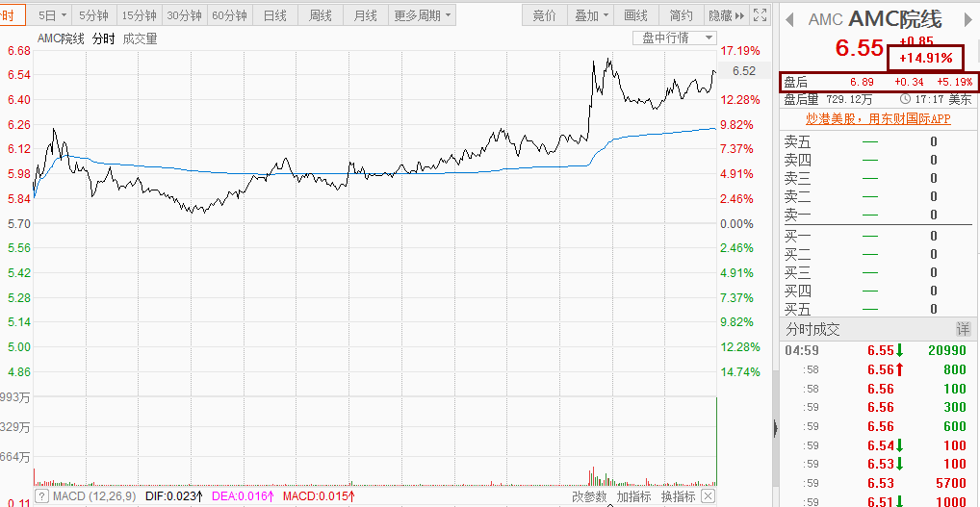Image resolution: width=980 pixels, height=507 pixels.
Task: Go to next stock with right arrow
Action: pos(967,20)
